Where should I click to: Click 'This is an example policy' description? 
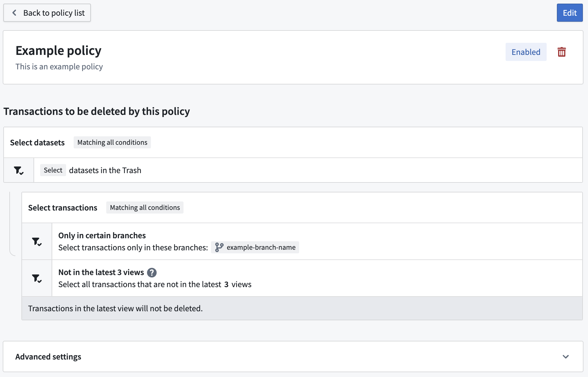tap(59, 66)
